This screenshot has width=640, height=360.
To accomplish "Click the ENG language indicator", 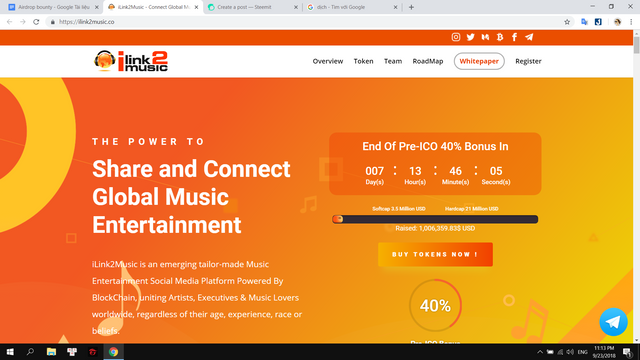I will pyautogui.click(x=582, y=352).
